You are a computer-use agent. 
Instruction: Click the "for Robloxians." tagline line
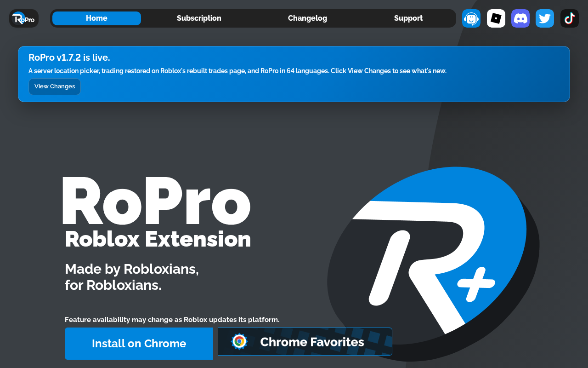click(113, 285)
